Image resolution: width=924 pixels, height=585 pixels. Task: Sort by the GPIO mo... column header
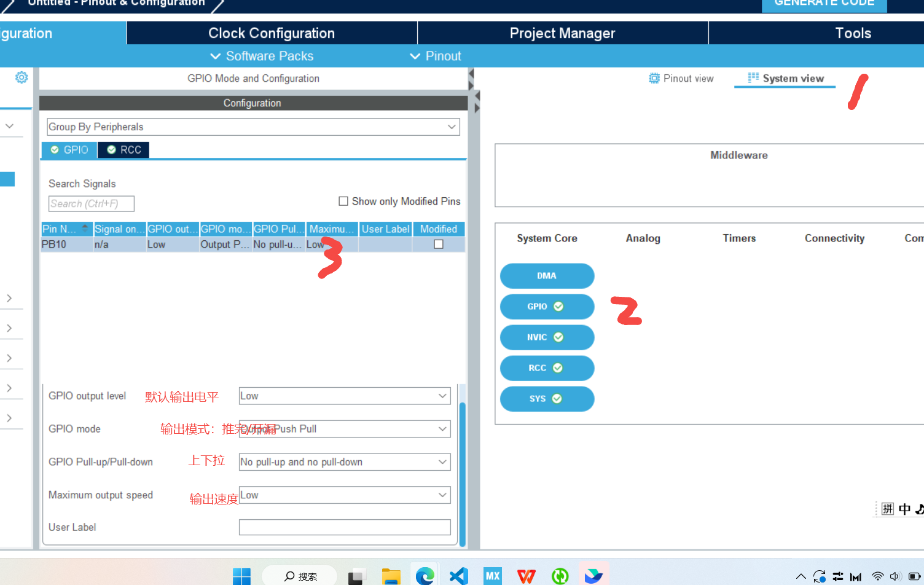coord(225,229)
